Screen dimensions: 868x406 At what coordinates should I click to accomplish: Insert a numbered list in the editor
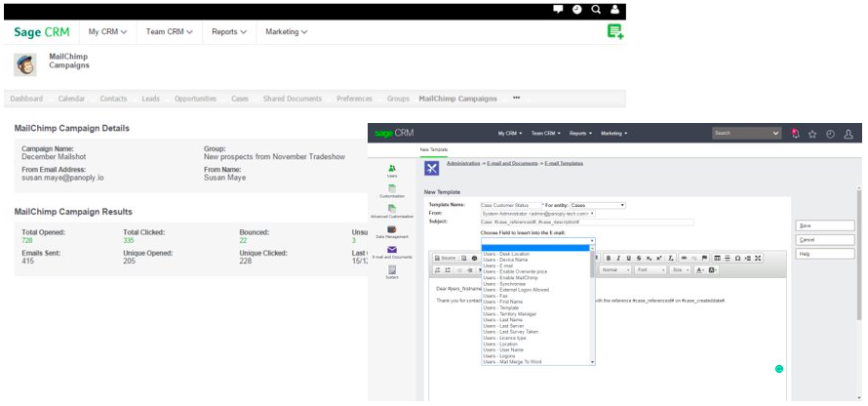pyautogui.click(x=437, y=269)
